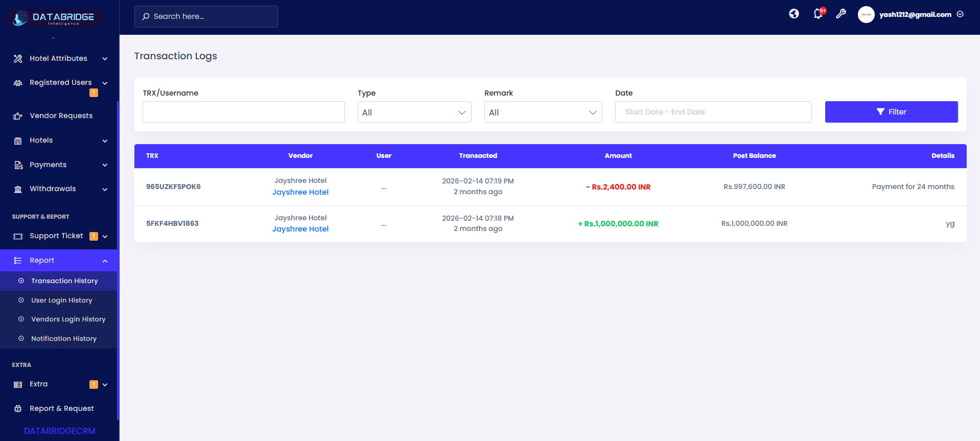Image resolution: width=980 pixels, height=441 pixels.
Task: Click the Notification History bullet icon
Action: (21, 339)
